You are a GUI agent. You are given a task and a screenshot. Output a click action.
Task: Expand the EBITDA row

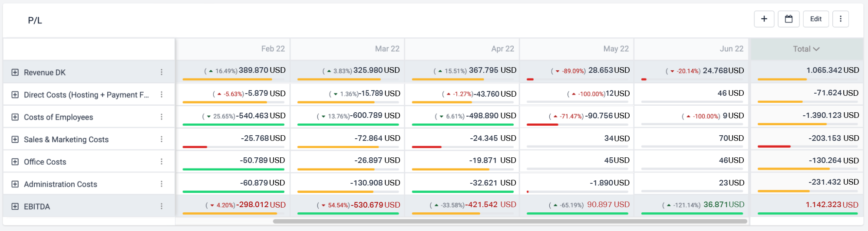(x=15, y=206)
